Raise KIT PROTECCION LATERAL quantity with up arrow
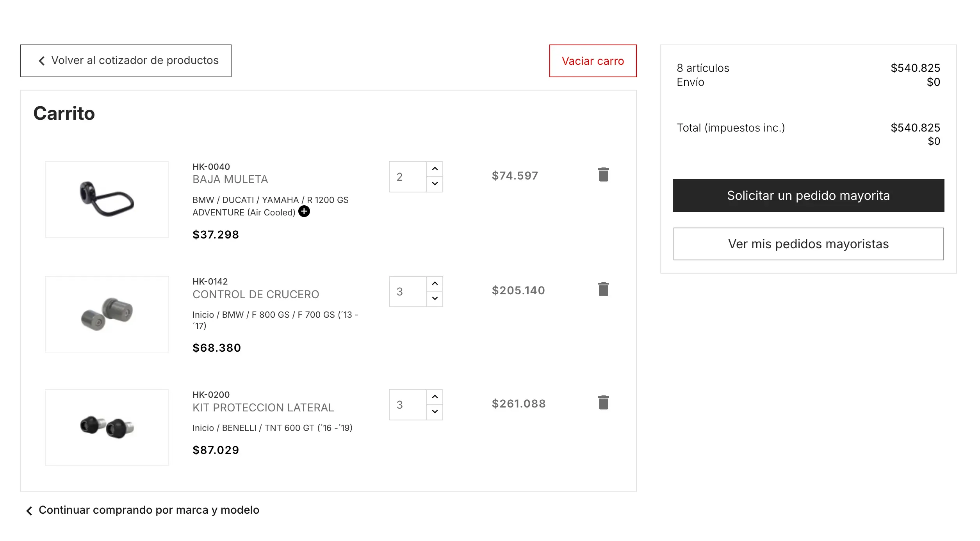This screenshot has width=980, height=541. click(435, 397)
